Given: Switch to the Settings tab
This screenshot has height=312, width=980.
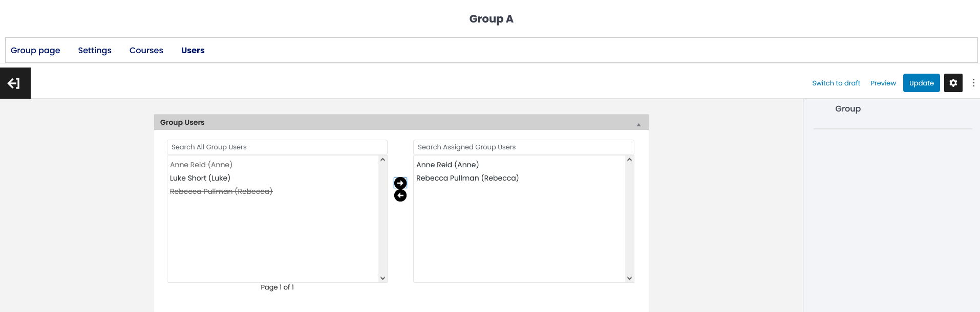Looking at the screenshot, I should coord(95,50).
